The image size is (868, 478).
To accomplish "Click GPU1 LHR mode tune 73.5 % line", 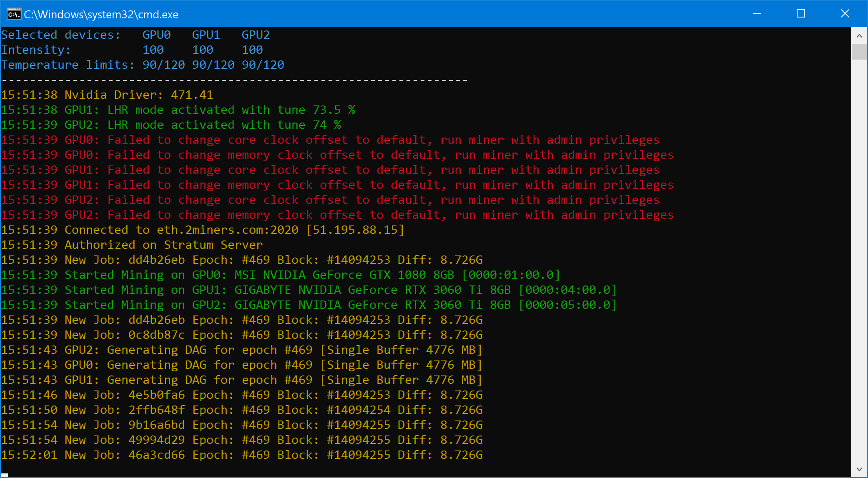I will click(178, 110).
